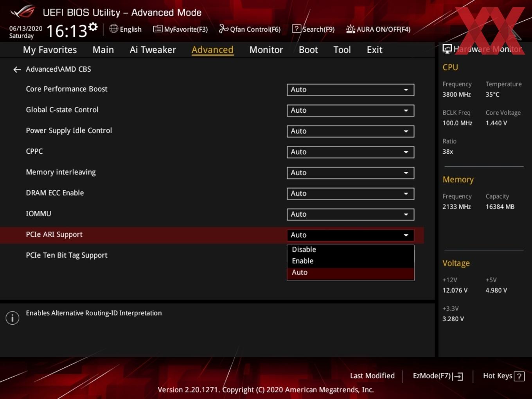This screenshot has width=532, height=399.
Task: Go to the Boot tab
Action: click(308, 50)
